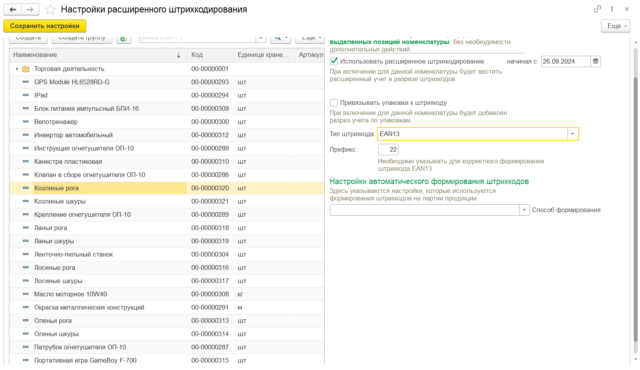Viewport: 640px width, 370px height.
Task: Click code cell 00-00000308
Action: 210,294
